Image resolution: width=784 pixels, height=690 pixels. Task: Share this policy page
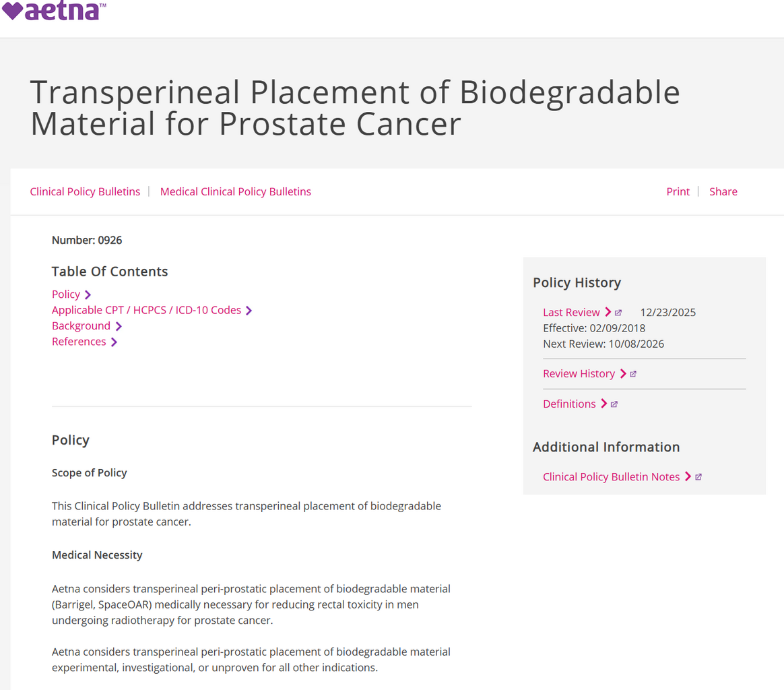pos(723,191)
